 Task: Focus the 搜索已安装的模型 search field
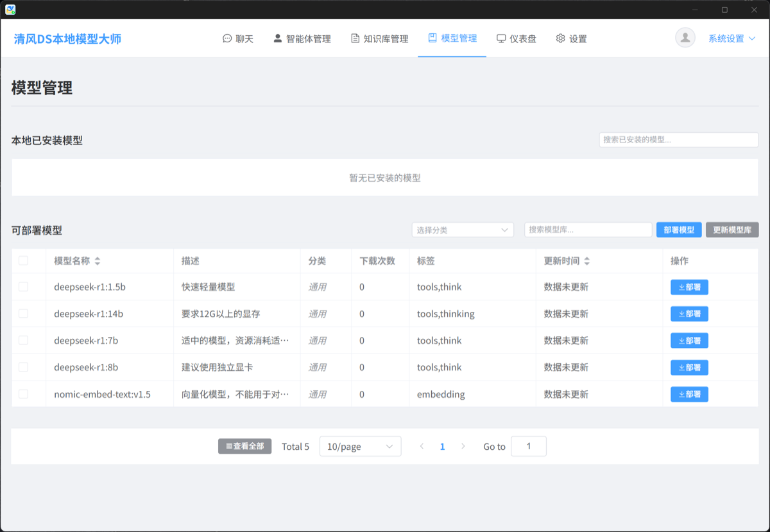point(678,140)
